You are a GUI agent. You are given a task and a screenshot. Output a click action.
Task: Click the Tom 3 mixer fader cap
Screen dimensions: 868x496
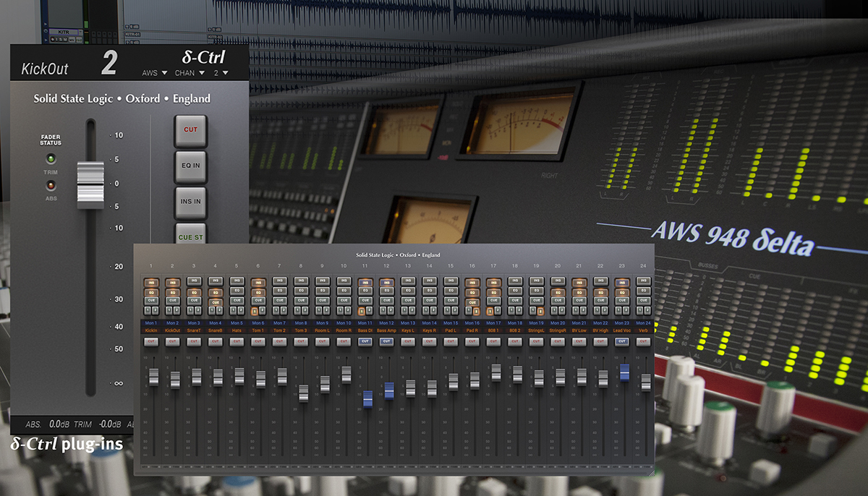click(x=303, y=393)
